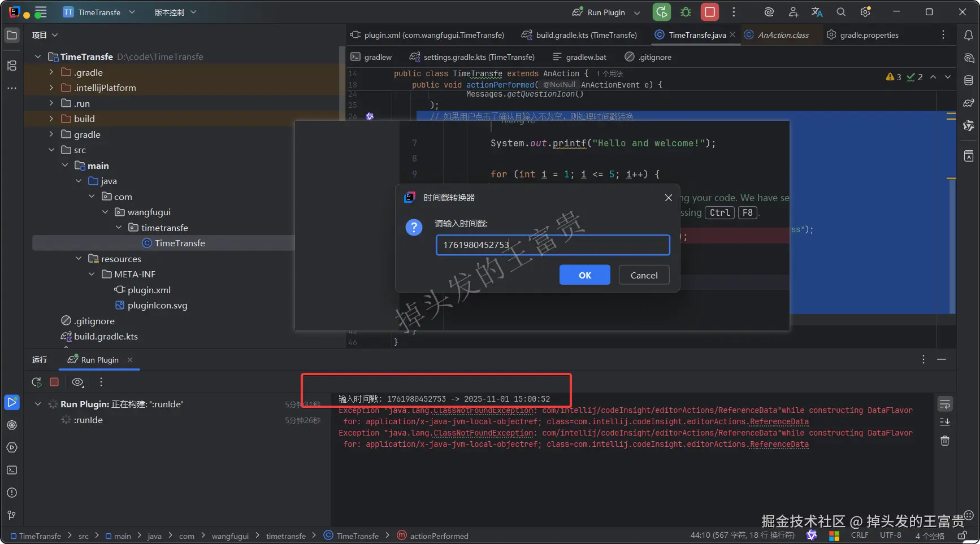Viewport: 980px width, 544px height.
Task: Open the Run tool window icon in left sidebar
Action: (12, 402)
